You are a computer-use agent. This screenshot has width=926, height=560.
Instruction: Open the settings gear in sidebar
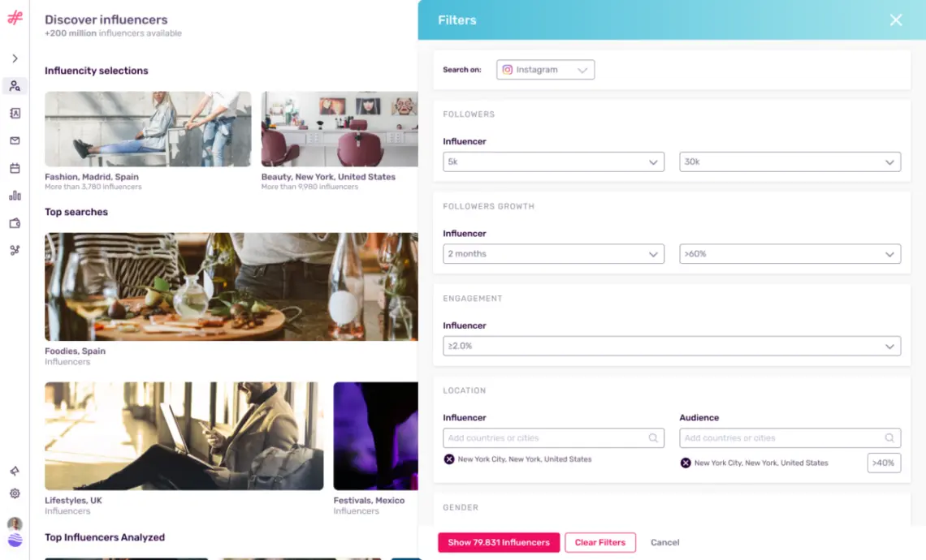[x=15, y=493]
